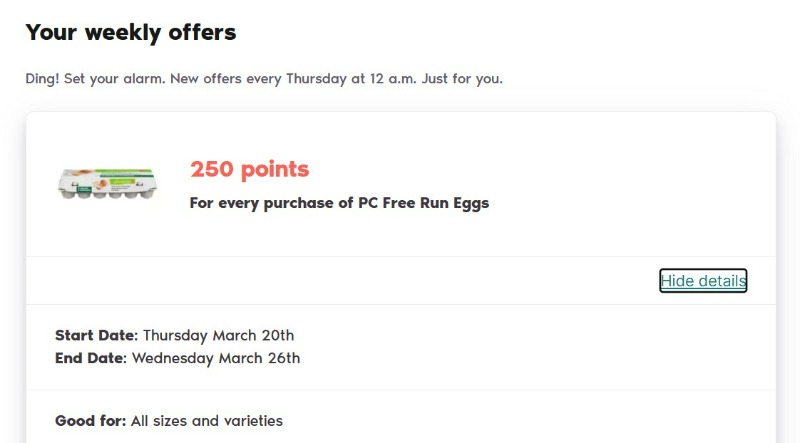Viewport: 800px width, 443px height.
Task: Click the word Your in the page heading
Action: [x=51, y=32]
